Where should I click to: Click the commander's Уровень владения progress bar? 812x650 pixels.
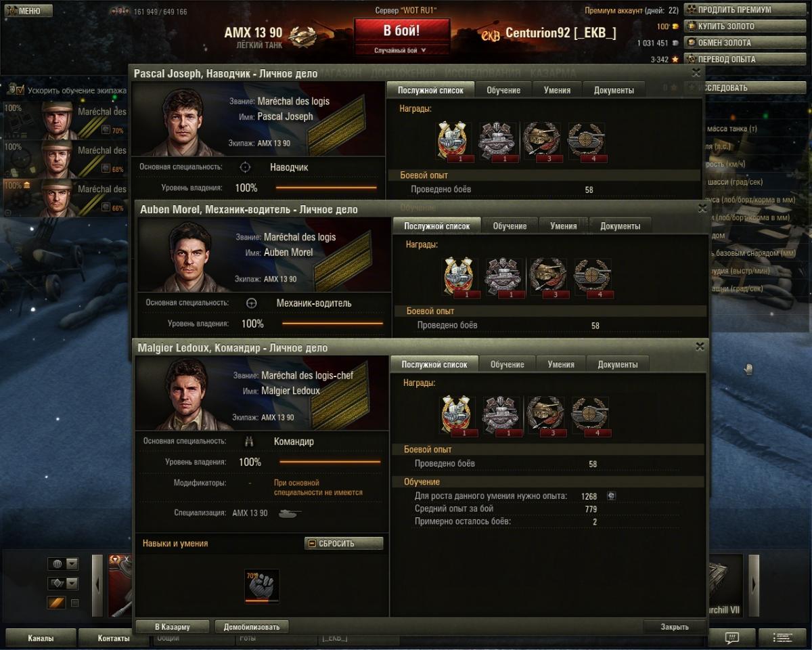pos(330,462)
